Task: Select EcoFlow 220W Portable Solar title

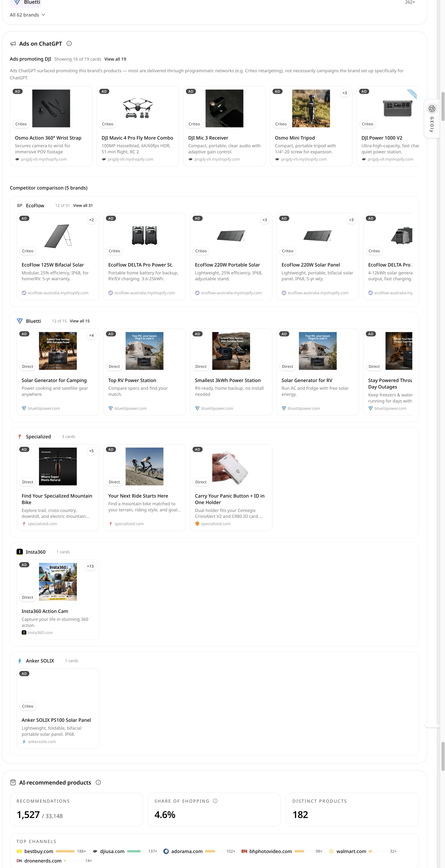Action: click(x=227, y=265)
